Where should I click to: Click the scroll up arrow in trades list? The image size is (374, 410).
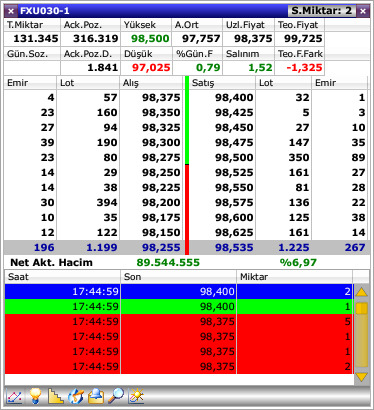(x=361, y=292)
